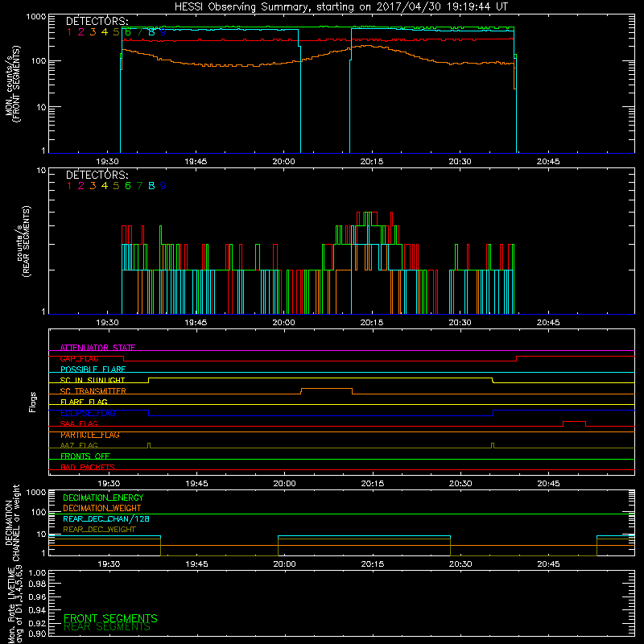Click the Flags vertical axis title
This screenshot has height=644, width=644.
33,402
